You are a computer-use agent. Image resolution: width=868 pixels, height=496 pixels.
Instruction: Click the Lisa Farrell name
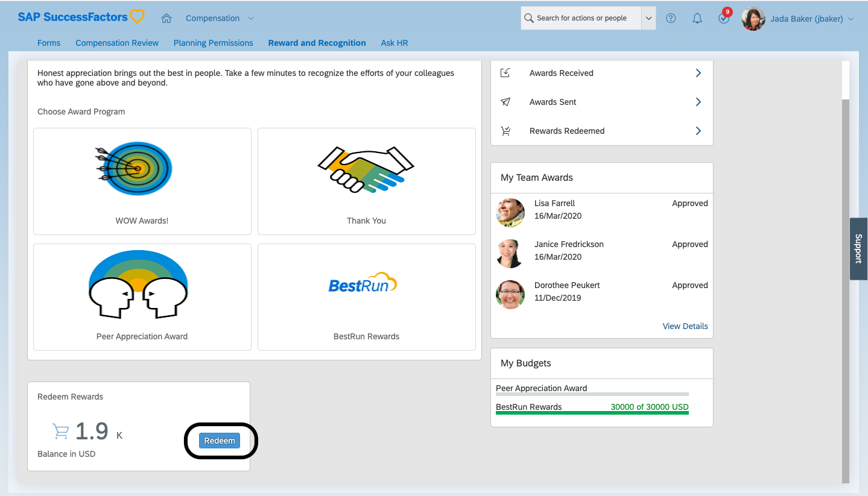tap(554, 203)
